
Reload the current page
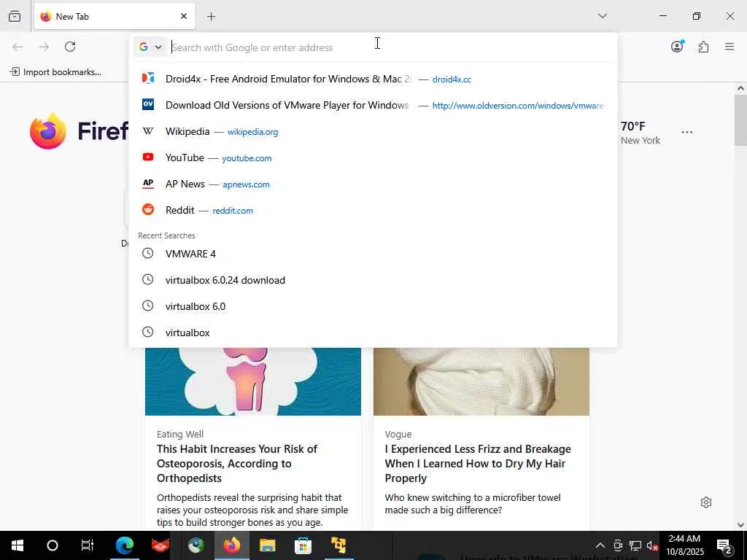(70, 47)
